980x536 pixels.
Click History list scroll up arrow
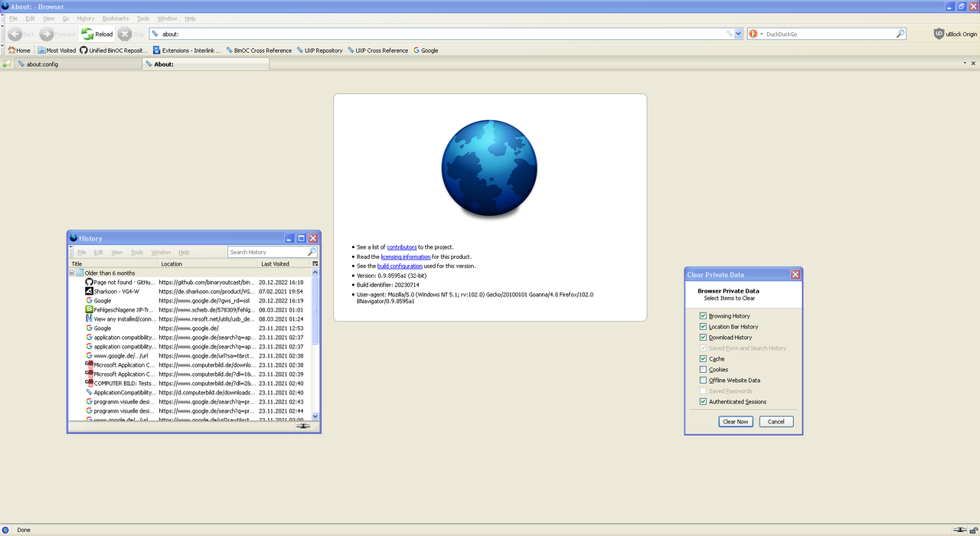pos(315,272)
